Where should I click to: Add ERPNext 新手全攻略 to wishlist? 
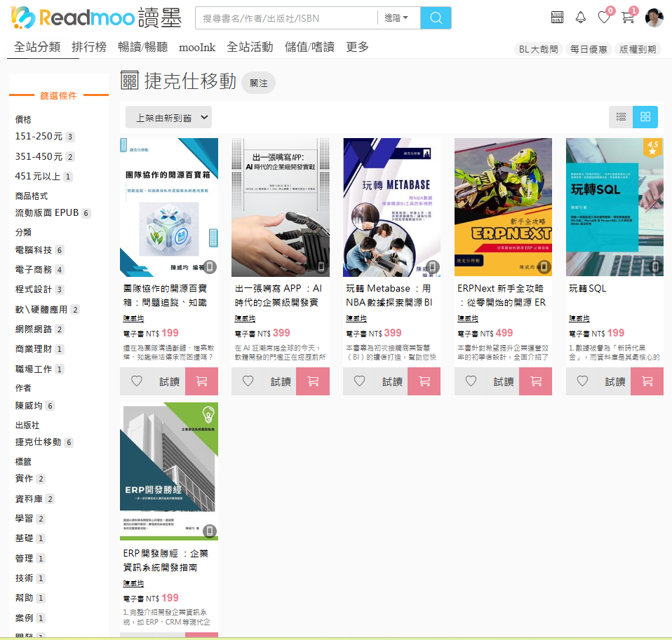[x=471, y=381]
